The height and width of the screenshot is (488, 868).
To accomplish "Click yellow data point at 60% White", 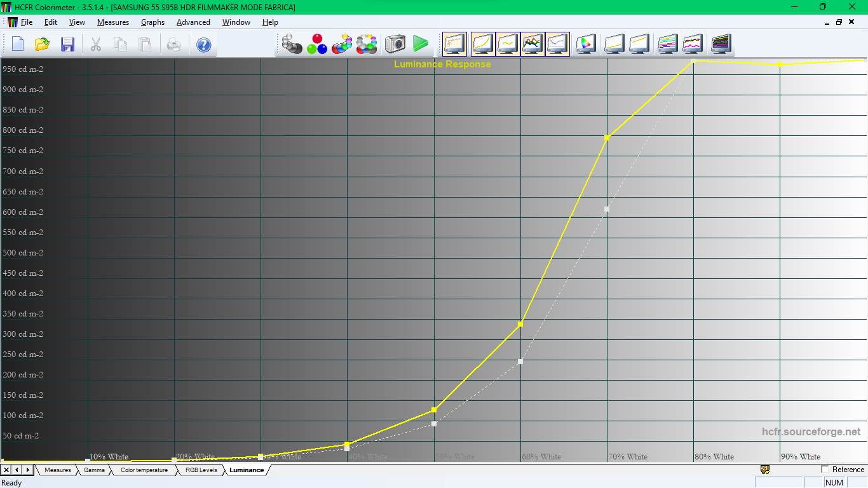I will (520, 324).
